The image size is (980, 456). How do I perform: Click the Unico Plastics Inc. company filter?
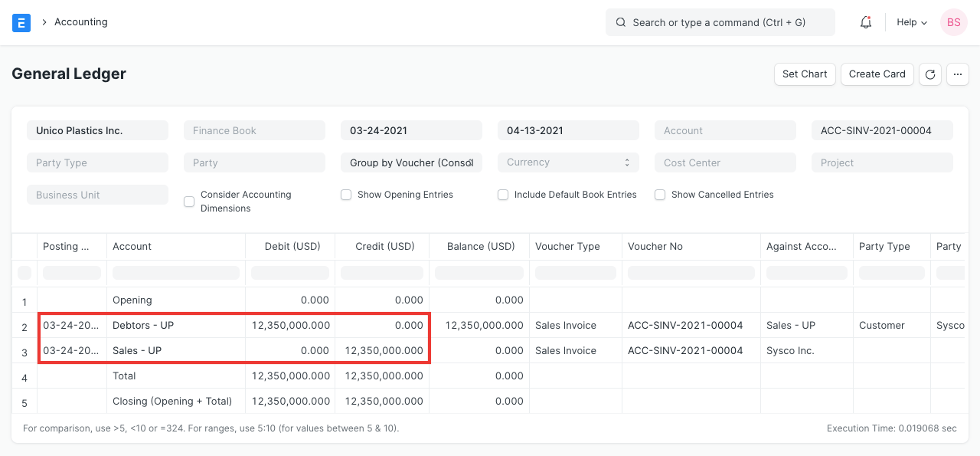pyautogui.click(x=97, y=130)
